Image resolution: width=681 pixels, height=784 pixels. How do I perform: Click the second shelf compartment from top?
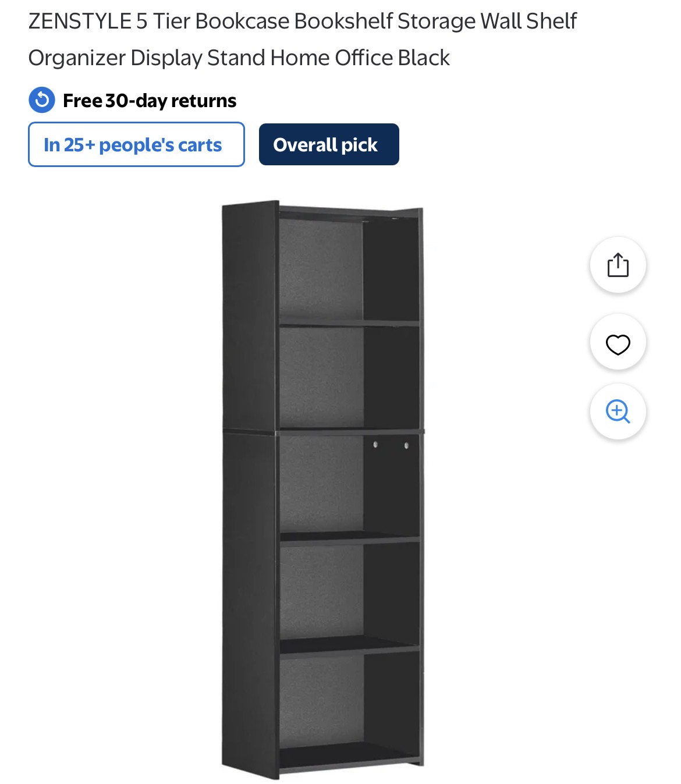tap(348, 377)
